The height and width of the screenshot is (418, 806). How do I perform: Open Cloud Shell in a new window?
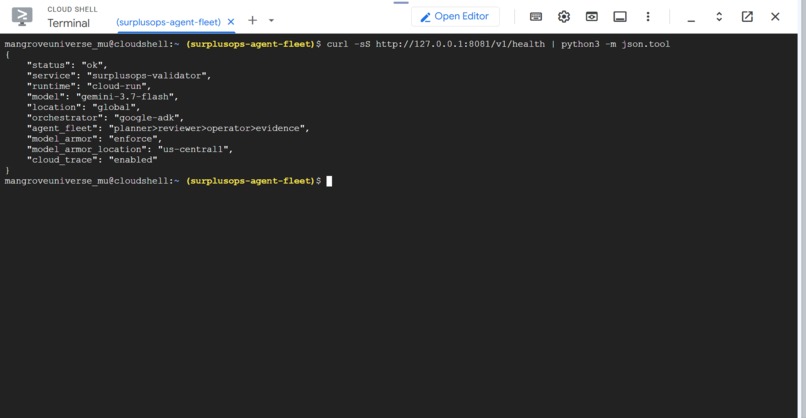[x=747, y=16]
